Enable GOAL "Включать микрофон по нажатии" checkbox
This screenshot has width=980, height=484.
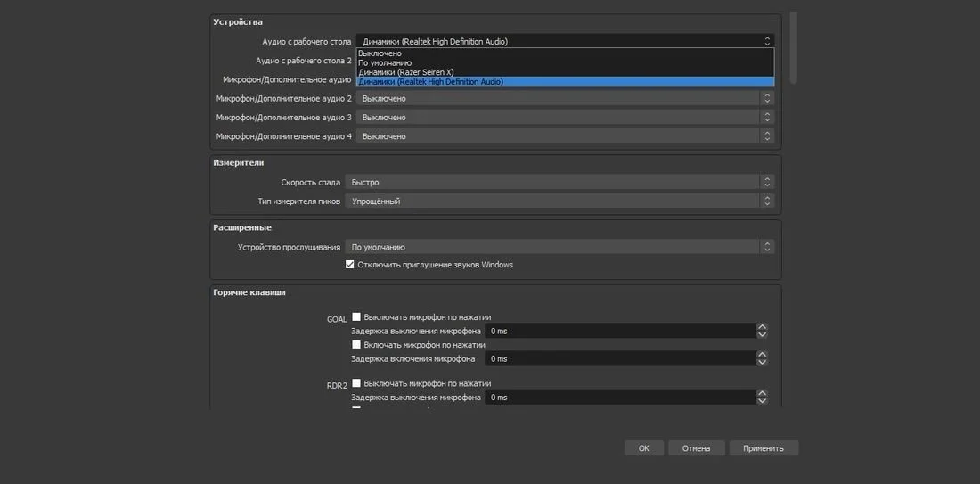coord(356,345)
